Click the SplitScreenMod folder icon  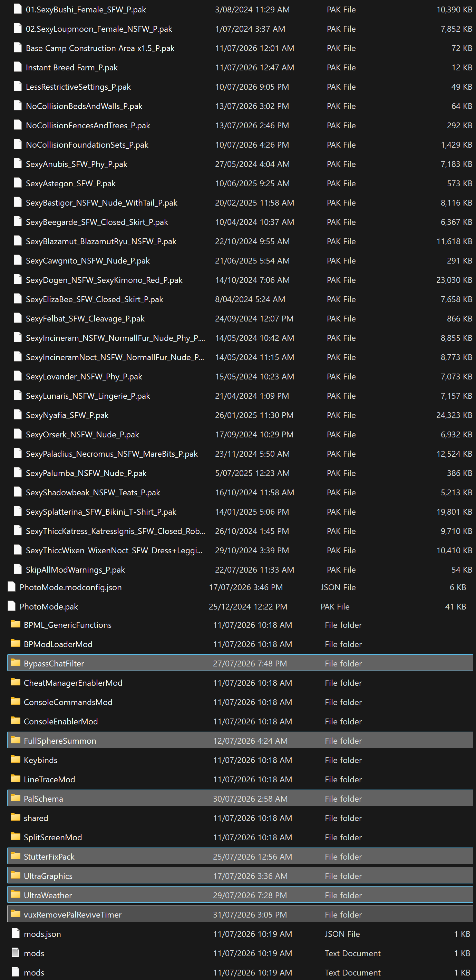click(16, 837)
